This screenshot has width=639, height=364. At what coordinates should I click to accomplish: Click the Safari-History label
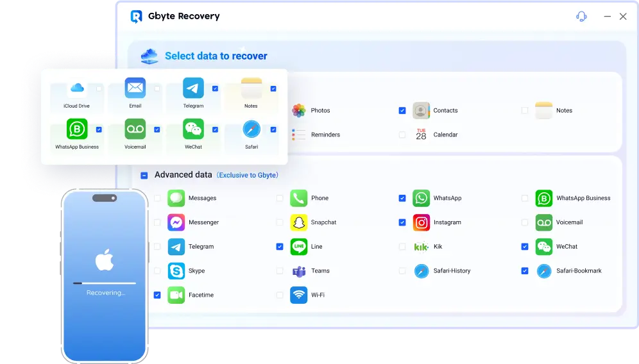452,271
